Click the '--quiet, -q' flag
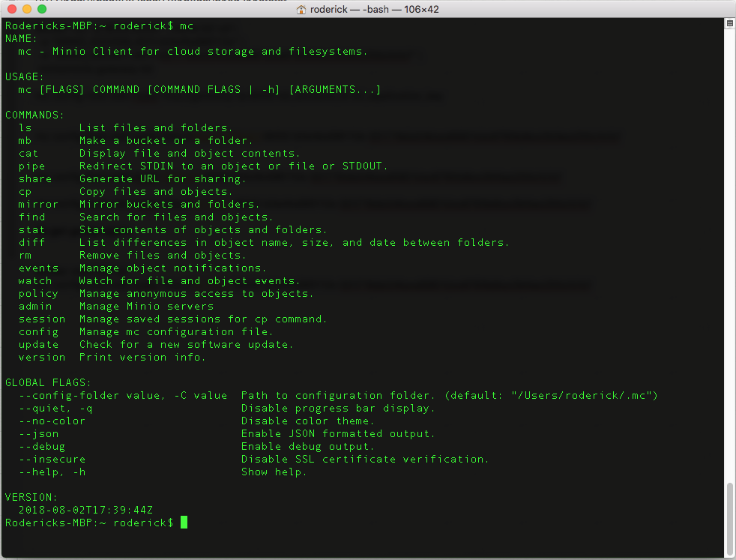Screen dimensions: 736x560 pyautogui.click(x=55, y=408)
